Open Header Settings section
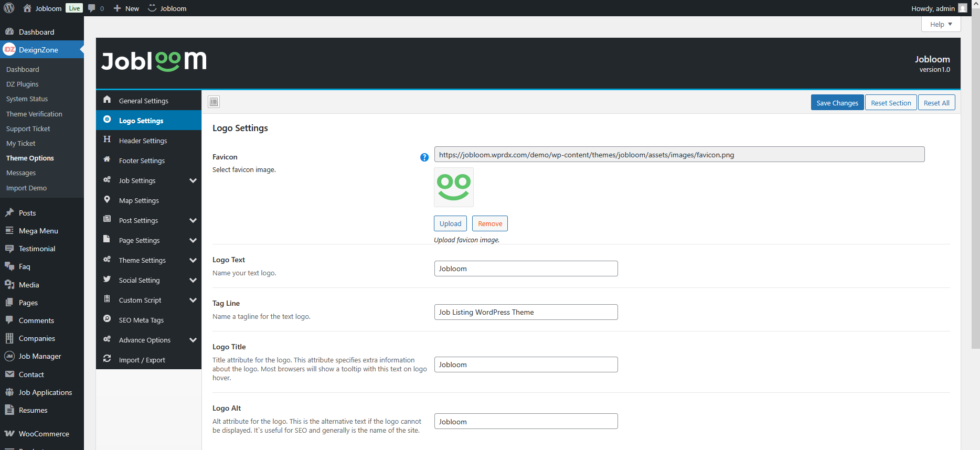This screenshot has width=980, height=450. click(143, 141)
